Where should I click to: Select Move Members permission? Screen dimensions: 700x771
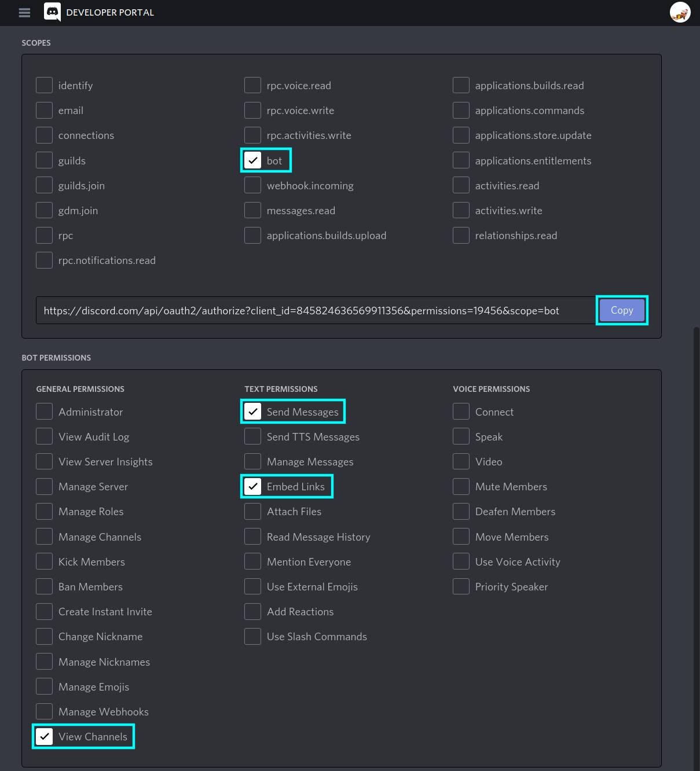pyautogui.click(x=461, y=537)
